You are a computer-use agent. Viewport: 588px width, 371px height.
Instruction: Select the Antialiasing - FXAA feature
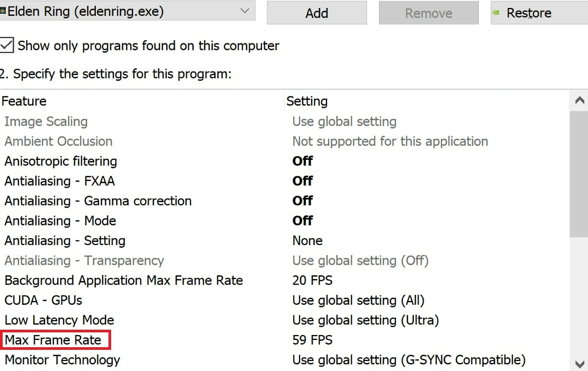pyautogui.click(x=60, y=181)
